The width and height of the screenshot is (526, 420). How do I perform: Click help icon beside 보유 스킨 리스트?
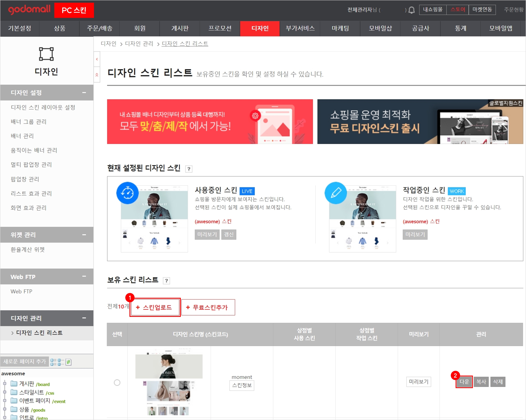[x=166, y=281]
